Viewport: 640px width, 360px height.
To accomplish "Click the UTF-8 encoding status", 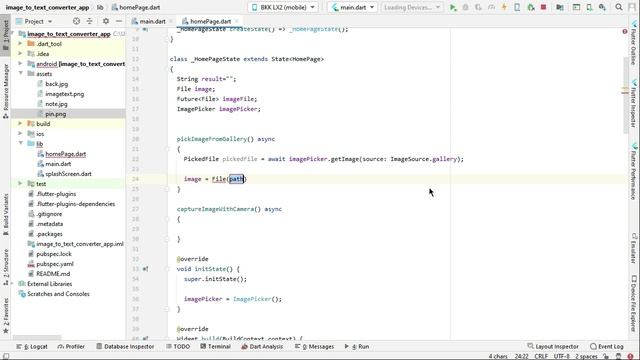I will click(x=561, y=356).
